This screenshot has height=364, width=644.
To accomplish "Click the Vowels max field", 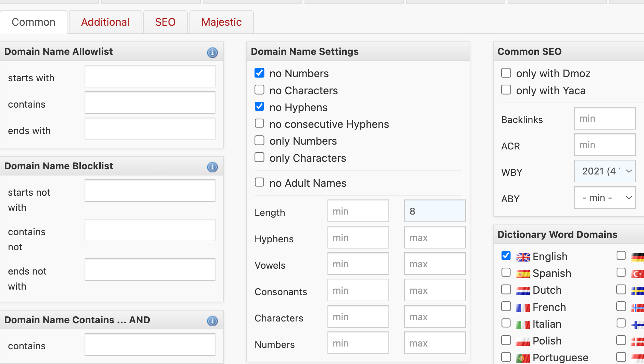I will coord(435,264).
